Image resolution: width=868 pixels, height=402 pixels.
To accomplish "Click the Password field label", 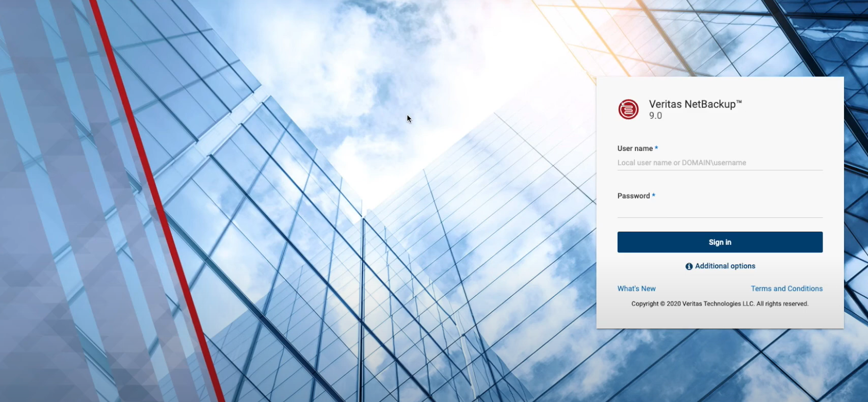I will [x=633, y=196].
